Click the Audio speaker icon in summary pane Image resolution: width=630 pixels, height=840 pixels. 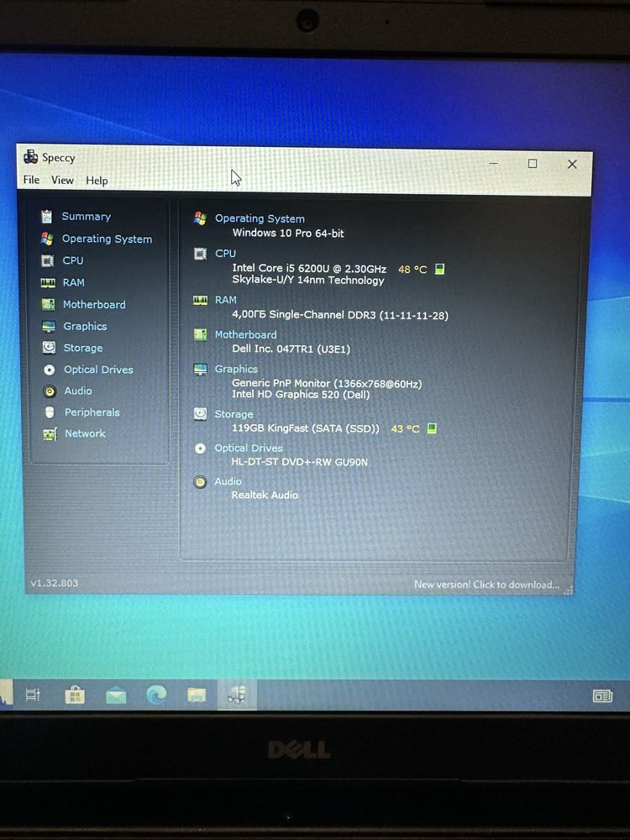200,481
